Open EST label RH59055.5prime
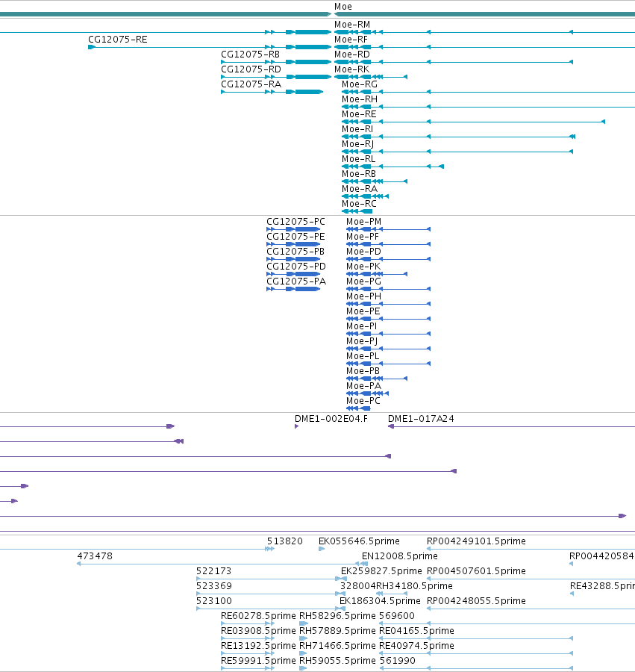The width and height of the screenshot is (635, 672). click(337, 661)
